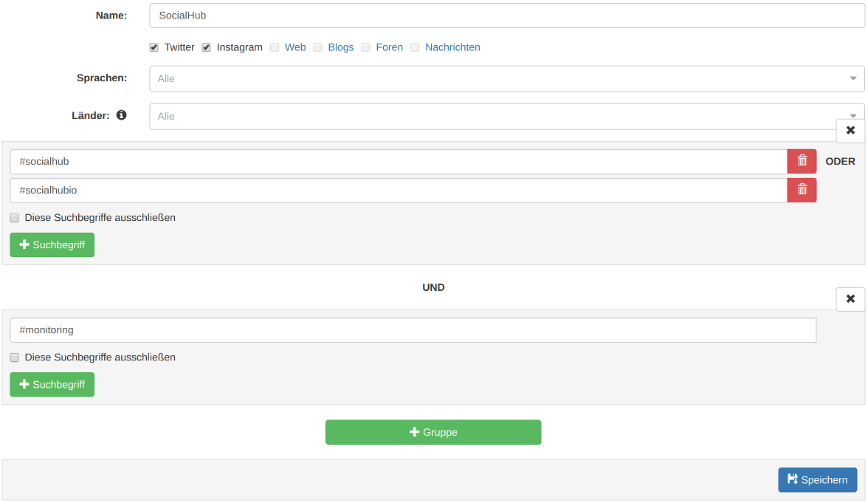Remove the #monitoring group with X
This screenshot has height=503, width=868.
850,299
